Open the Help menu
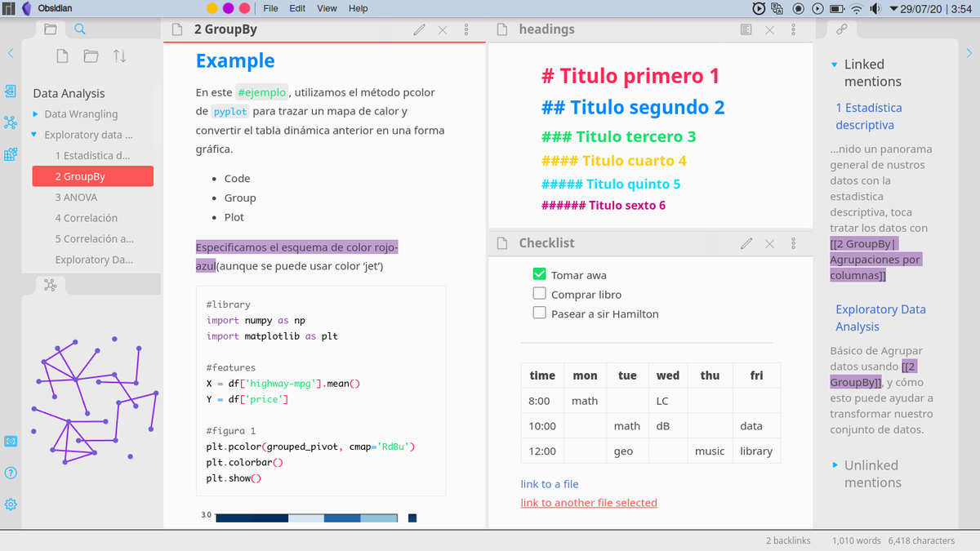980x551 pixels. tap(358, 8)
